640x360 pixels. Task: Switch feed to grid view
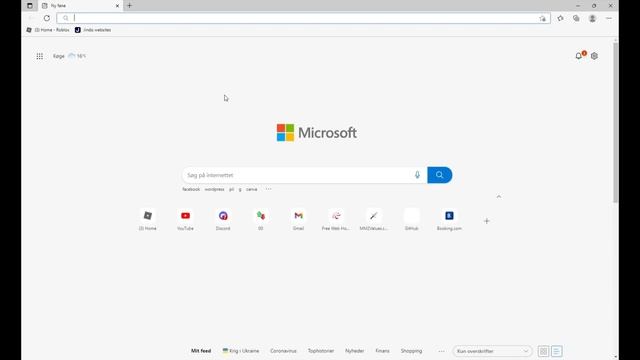(543, 351)
